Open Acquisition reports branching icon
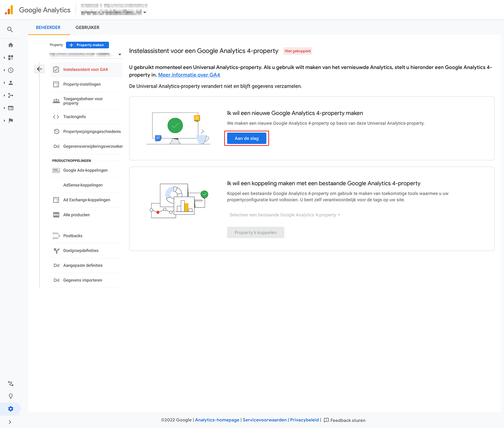 pos(11,95)
